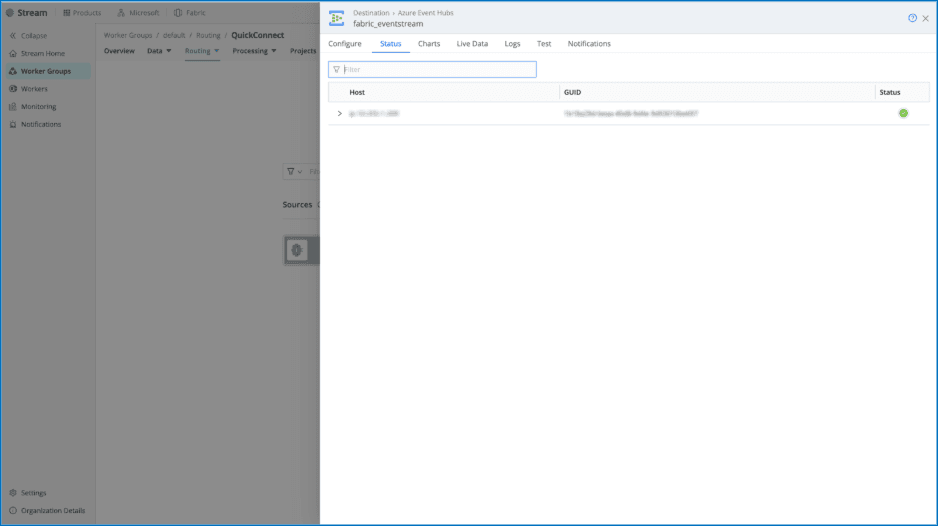Open the Notifications tab in panel
The height and width of the screenshot is (526, 939).
(589, 44)
